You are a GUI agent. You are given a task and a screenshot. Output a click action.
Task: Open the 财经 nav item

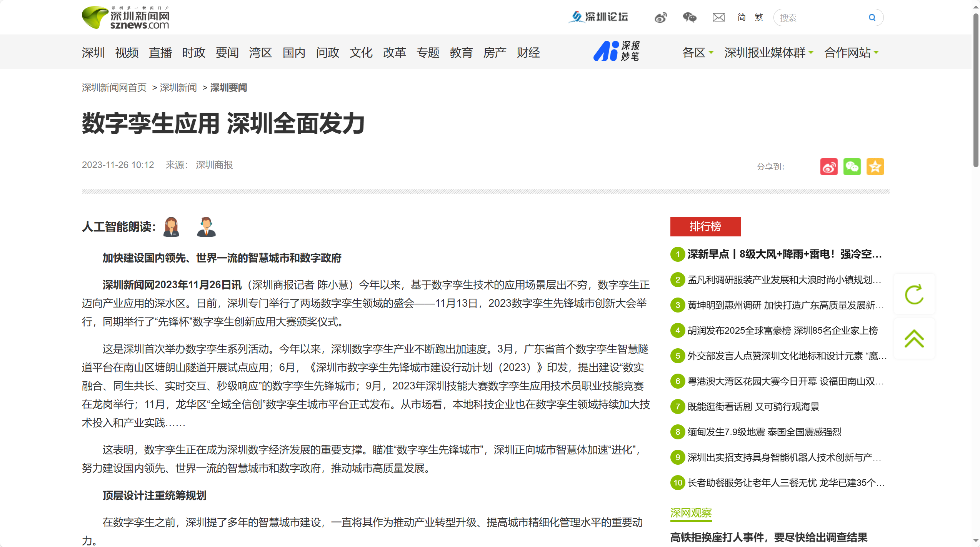[x=528, y=52]
